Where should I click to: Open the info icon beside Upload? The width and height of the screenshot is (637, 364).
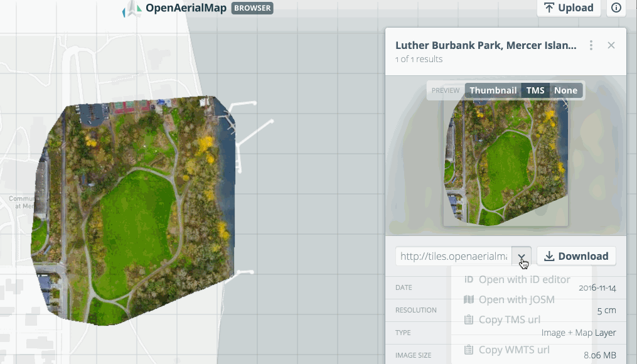pos(616,8)
